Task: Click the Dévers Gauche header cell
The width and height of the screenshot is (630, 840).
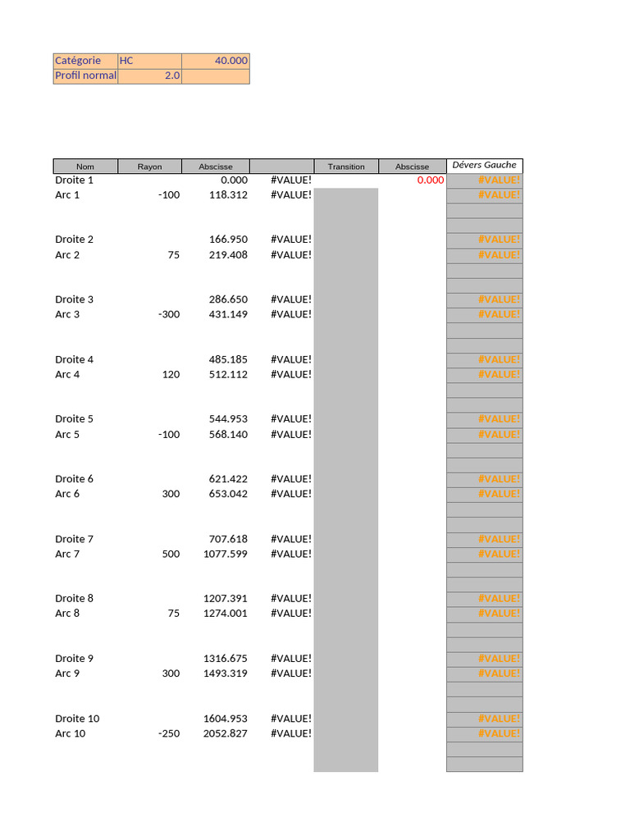Action: point(484,166)
